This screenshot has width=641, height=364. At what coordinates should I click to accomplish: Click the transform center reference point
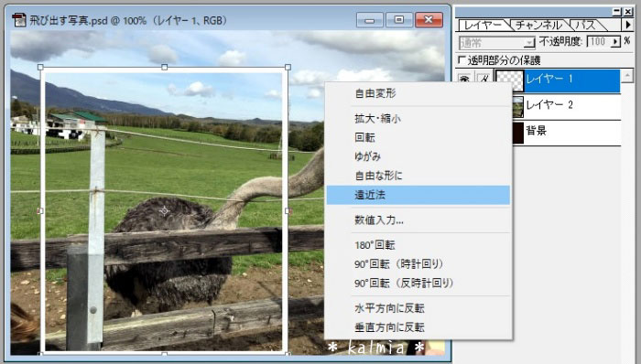tap(164, 211)
